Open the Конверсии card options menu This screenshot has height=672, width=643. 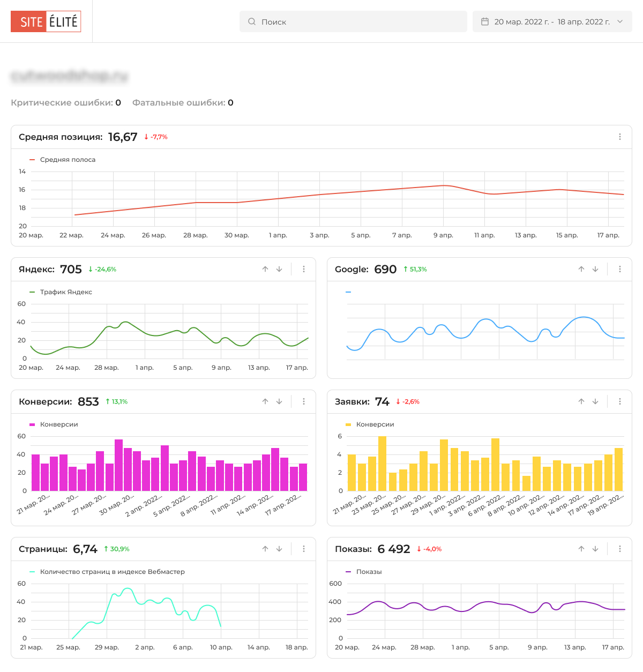click(304, 401)
